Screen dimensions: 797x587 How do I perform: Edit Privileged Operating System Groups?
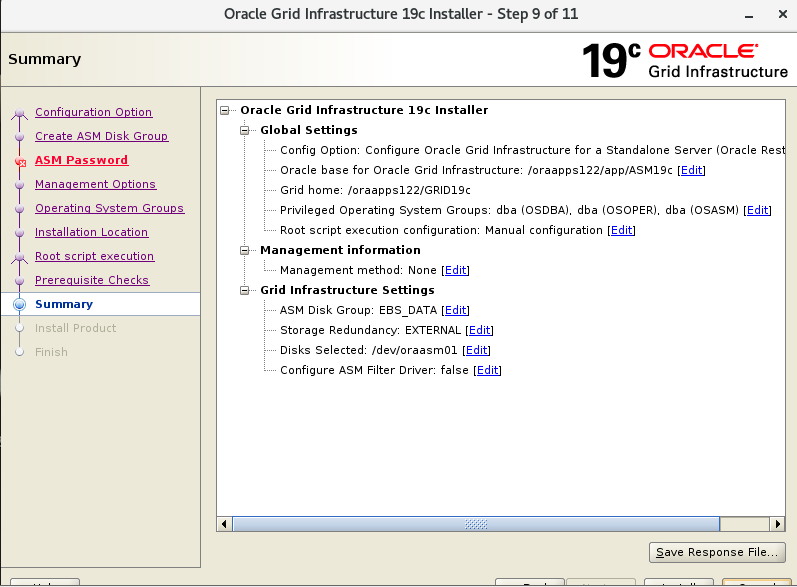[x=757, y=210]
